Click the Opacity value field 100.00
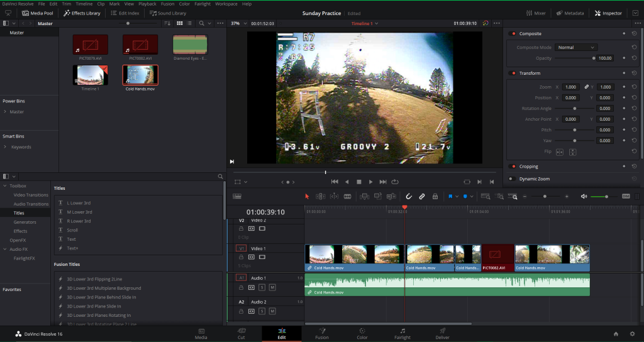Image resolution: width=644 pixels, height=342 pixels. [605, 58]
